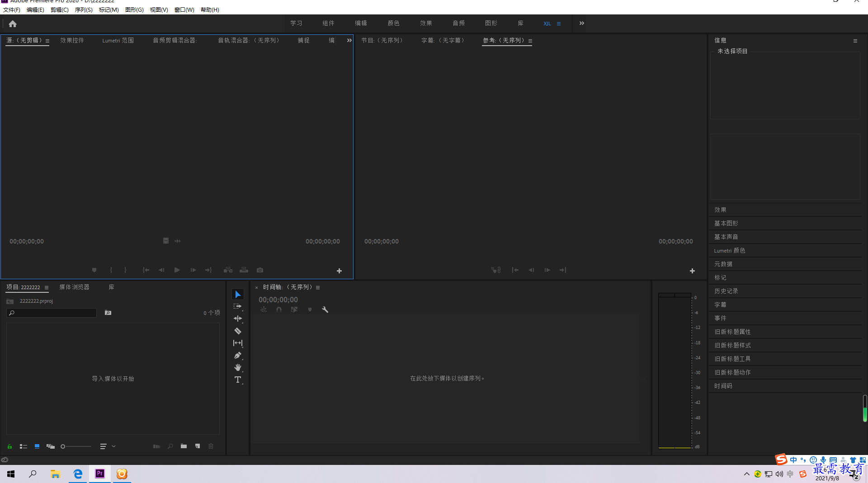Go to In point in source monitor
Image resolution: width=868 pixels, height=483 pixels.
tap(146, 270)
